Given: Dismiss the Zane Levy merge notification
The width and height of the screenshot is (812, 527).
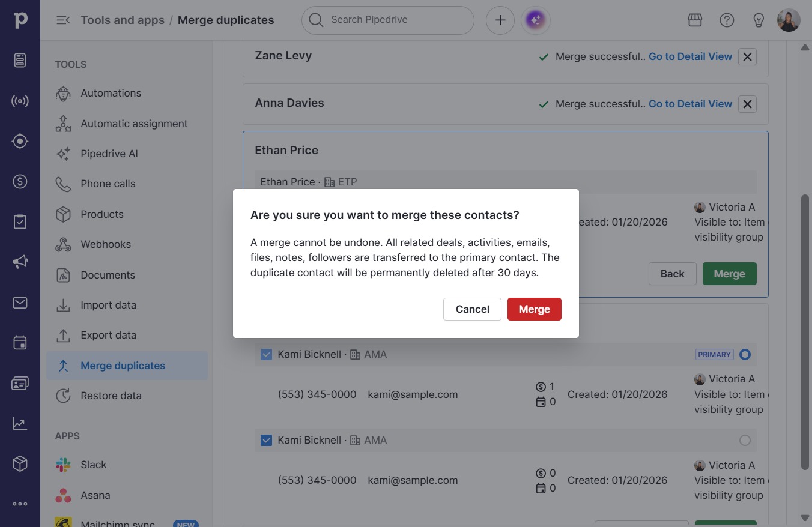Looking at the screenshot, I should point(747,56).
